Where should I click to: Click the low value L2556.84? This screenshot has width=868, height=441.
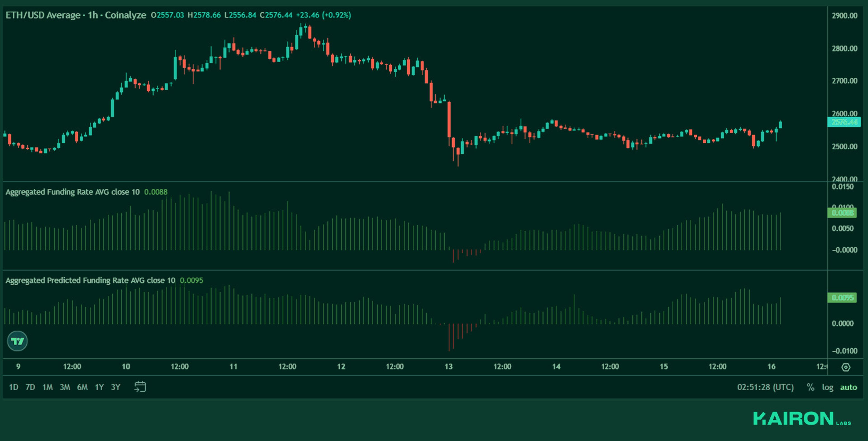pos(240,15)
